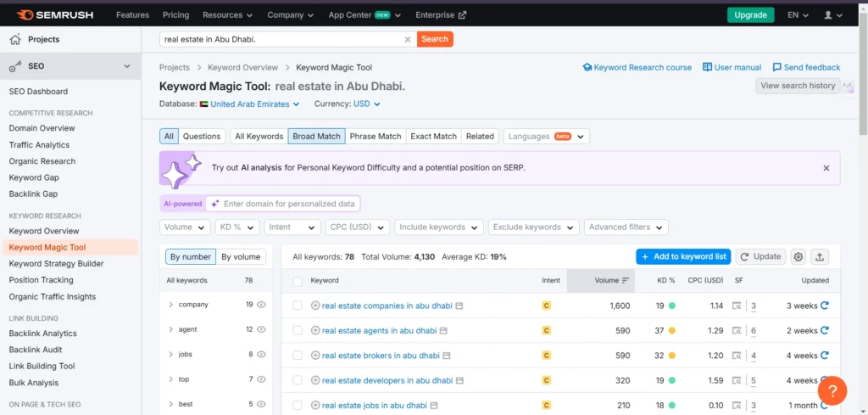Screen dimensions: 868x415
Task: Open the Advanced filters dropdown
Action: (626, 227)
